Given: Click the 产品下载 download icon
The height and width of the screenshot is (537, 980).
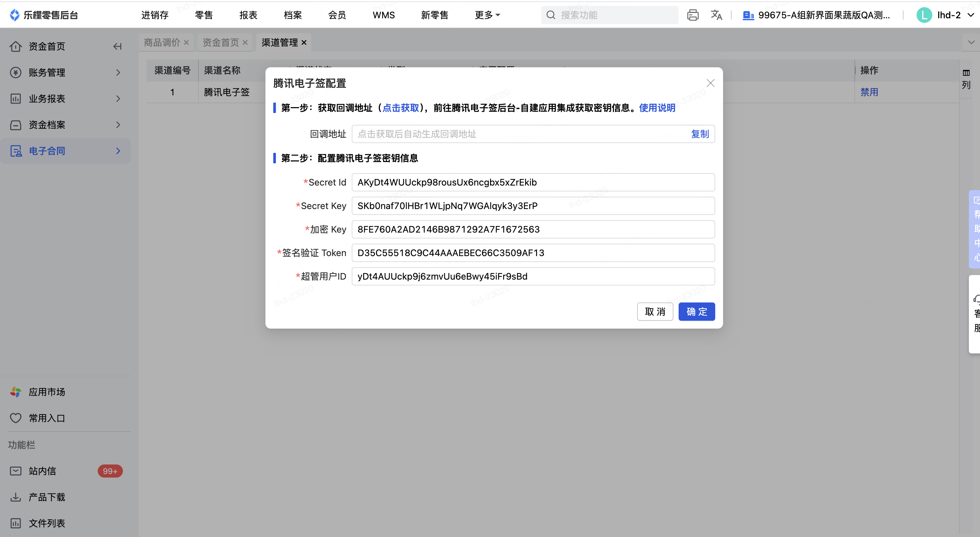Looking at the screenshot, I should click(x=16, y=497).
